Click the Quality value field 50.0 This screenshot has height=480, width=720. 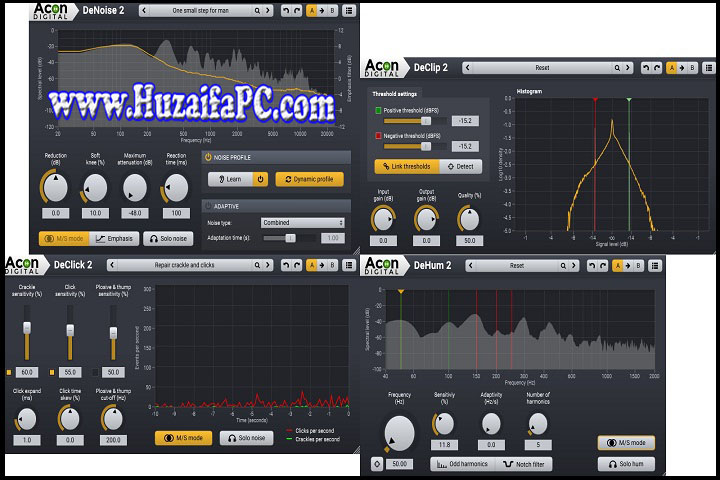[469, 240]
